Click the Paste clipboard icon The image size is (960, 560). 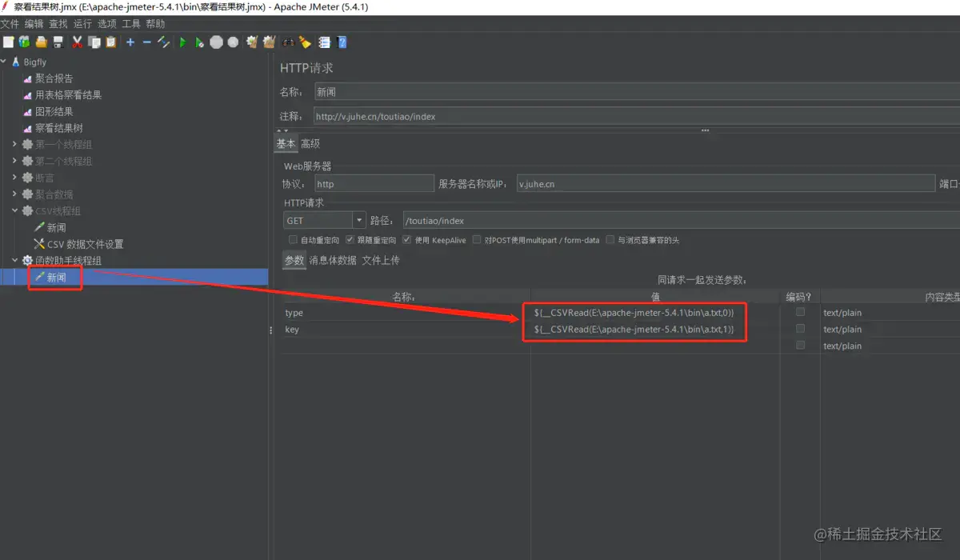(x=110, y=42)
